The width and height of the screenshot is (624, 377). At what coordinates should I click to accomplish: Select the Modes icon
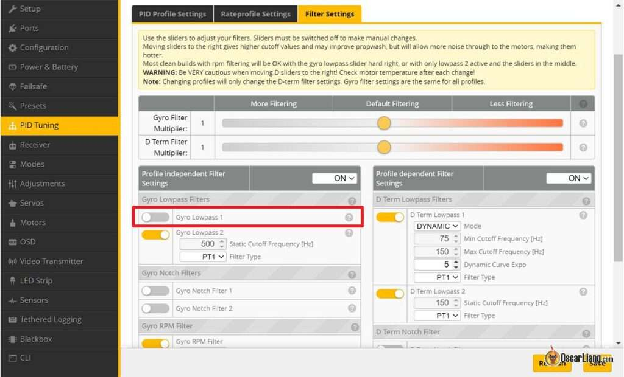(12, 164)
